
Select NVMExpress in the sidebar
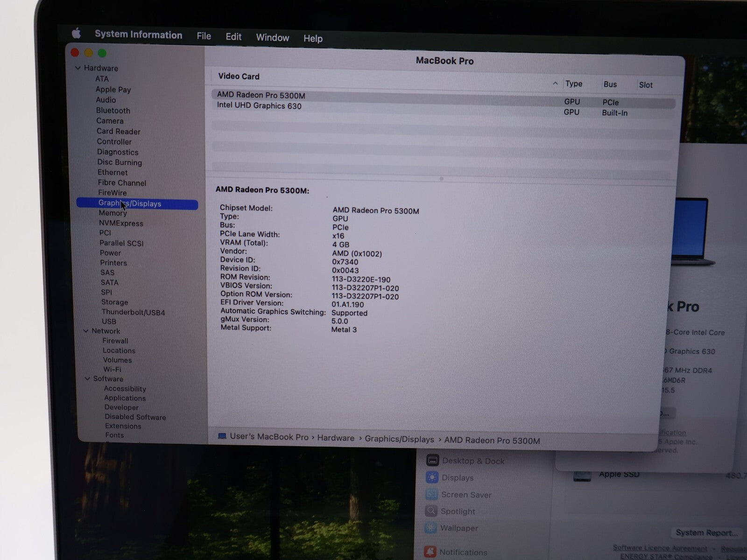[121, 224]
